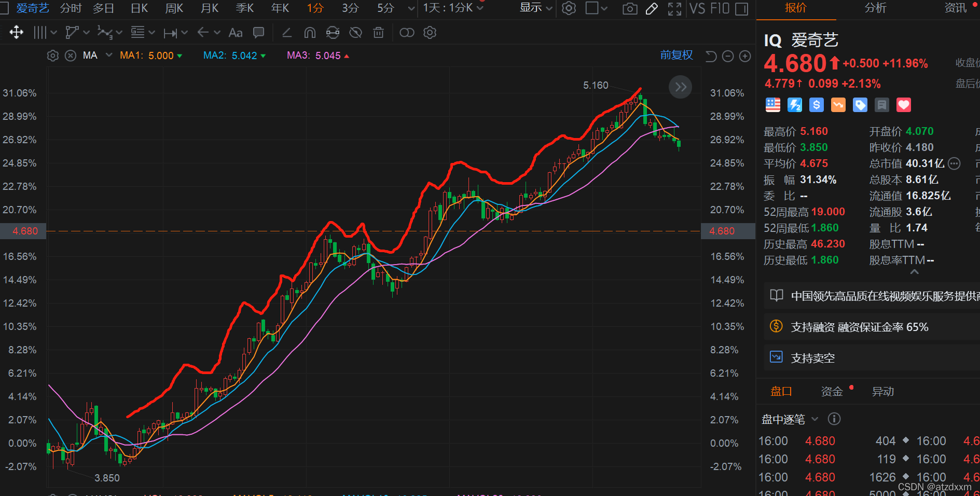Click the Level 2 lightning icon
980x496 pixels.
coord(795,105)
